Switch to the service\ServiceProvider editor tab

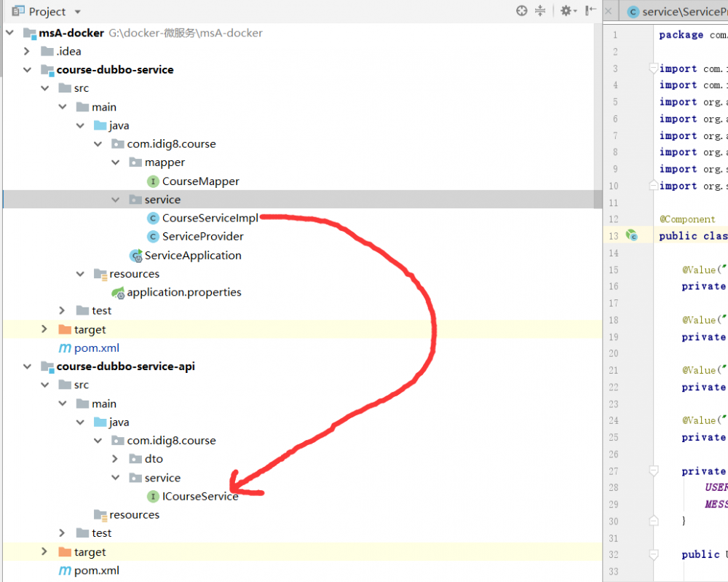click(x=677, y=12)
